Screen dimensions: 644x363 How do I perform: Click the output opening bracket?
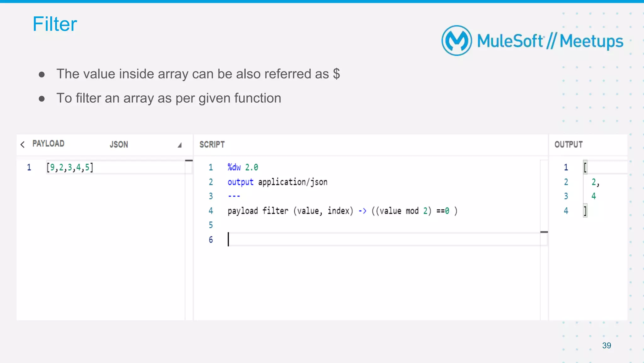point(585,167)
